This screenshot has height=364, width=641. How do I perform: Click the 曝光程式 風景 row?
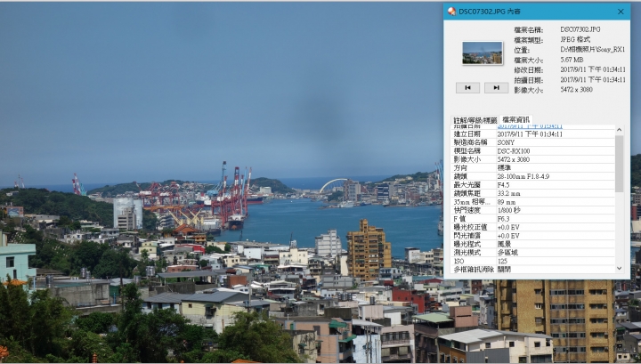tap(533, 245)
